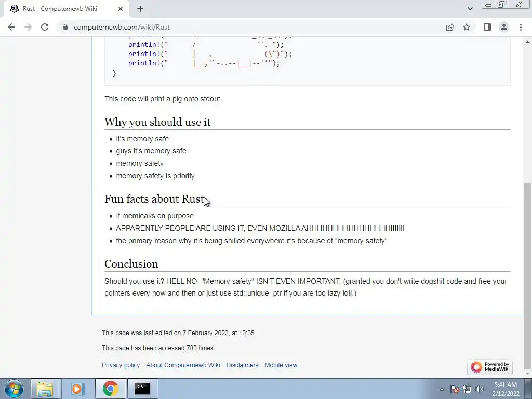Close the Rust - Computernewb Wiki tab
The height and width of the screenshot is (399, 532).
point(121,9)
